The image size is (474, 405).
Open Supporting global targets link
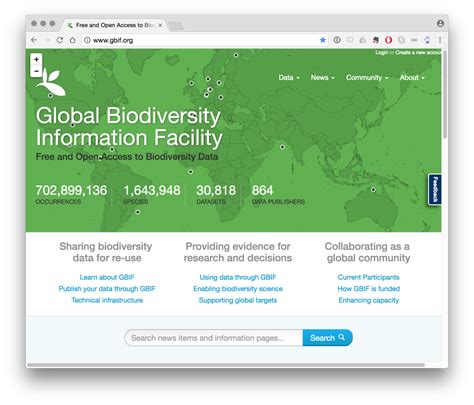pyautogui.click(x=238, y=300)
